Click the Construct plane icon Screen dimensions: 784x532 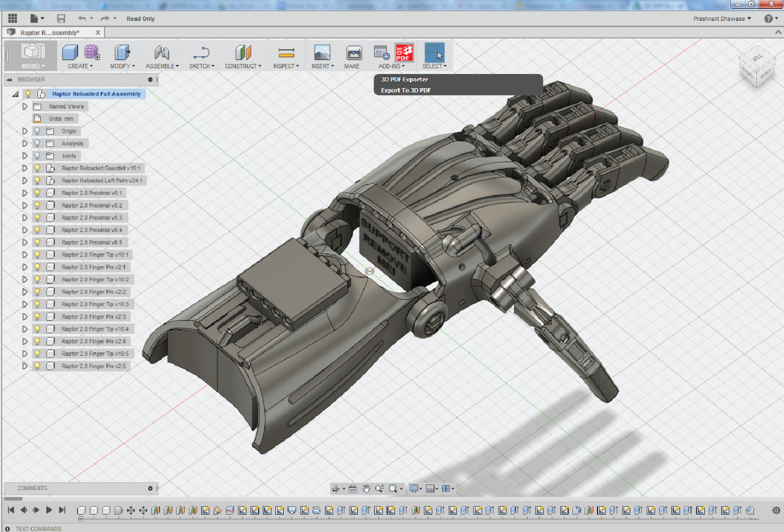point(243,53)
